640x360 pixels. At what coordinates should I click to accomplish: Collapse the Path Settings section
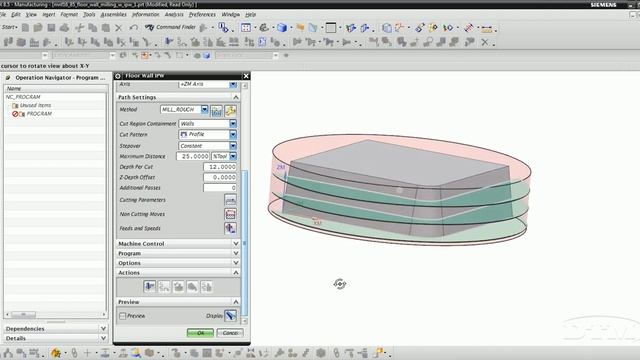(178, 97)
